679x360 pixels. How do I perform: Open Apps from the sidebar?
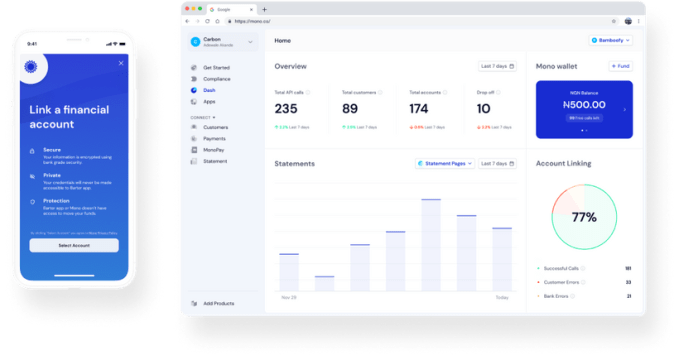coord(209,101)
